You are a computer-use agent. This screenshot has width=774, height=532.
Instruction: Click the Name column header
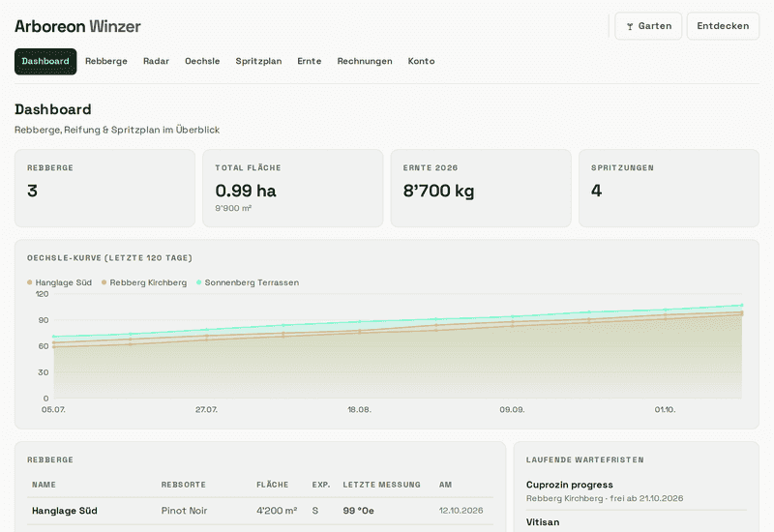44,485
